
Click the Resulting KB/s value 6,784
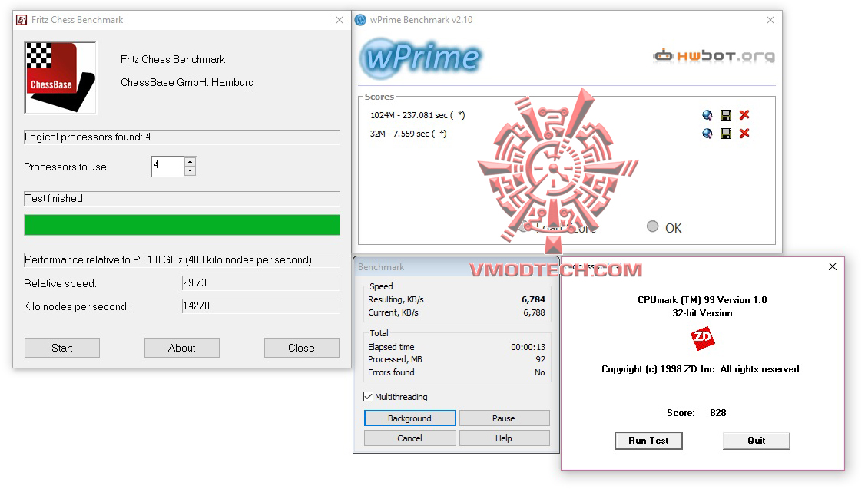(x=533, y=299)
